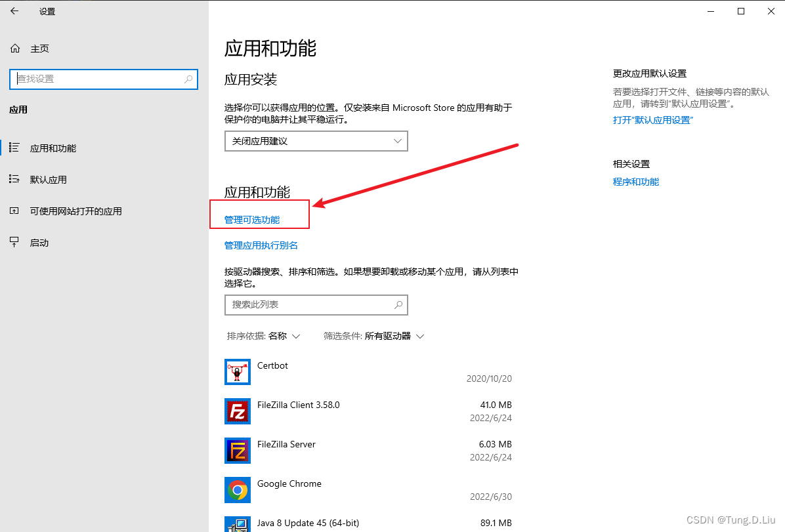Click the Home icon in sidebar
Viewport: 785px width, 532px height.
pos(14,49)
